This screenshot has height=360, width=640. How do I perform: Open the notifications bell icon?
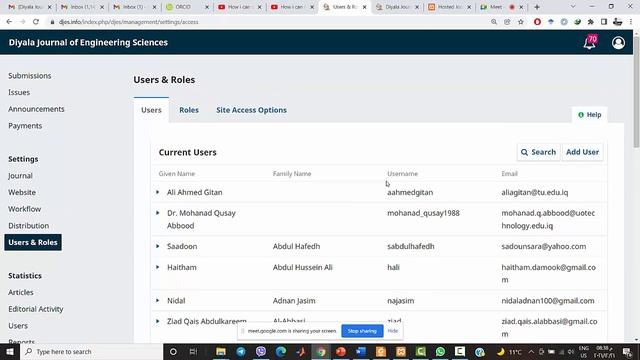[x=589, y=42]
